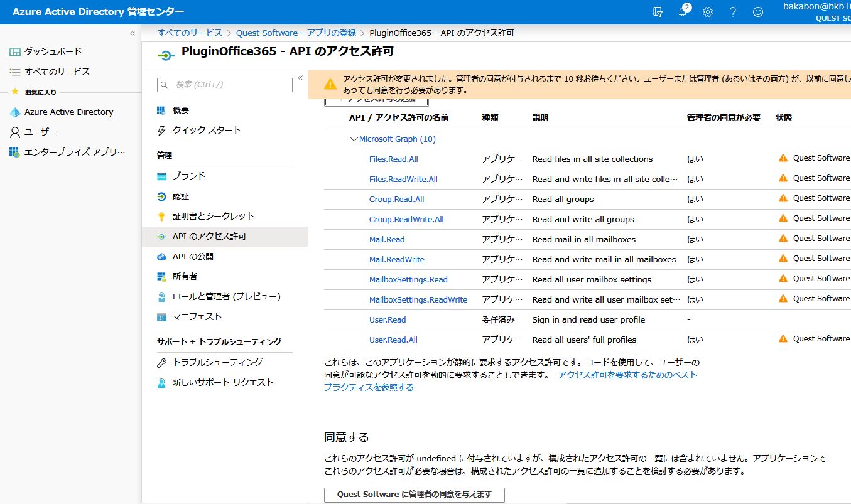Screen dimensions: 851x504
Task: Grant admin consent for Quest Software button
Action: pos(415,495)
